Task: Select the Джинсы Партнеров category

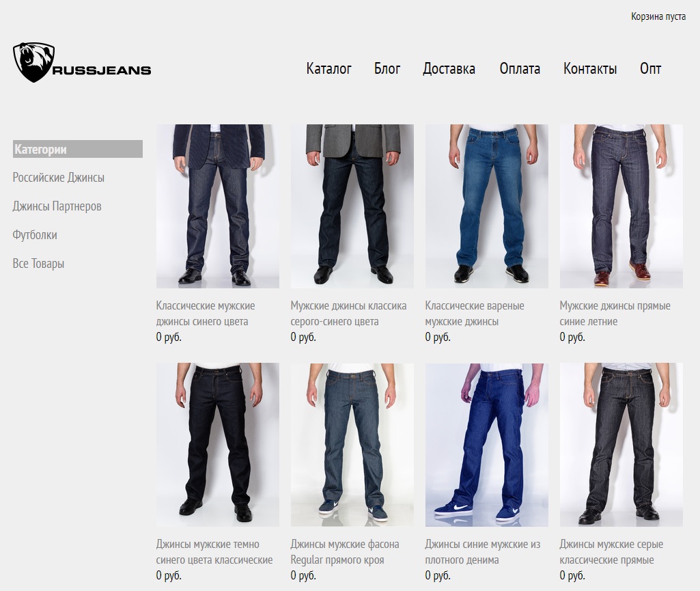Action: pos(57,206)
